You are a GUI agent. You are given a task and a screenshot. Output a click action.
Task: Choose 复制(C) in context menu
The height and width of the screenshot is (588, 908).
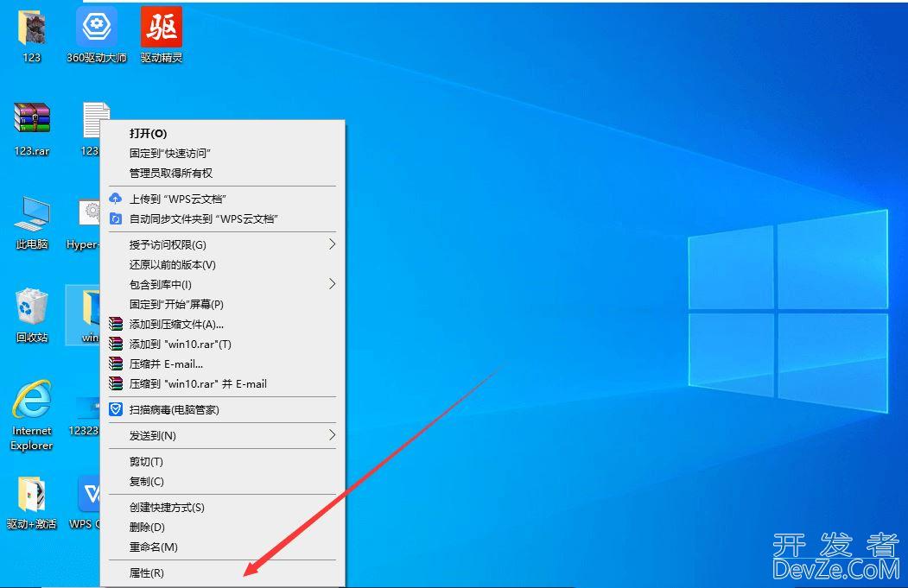[222, 481]
